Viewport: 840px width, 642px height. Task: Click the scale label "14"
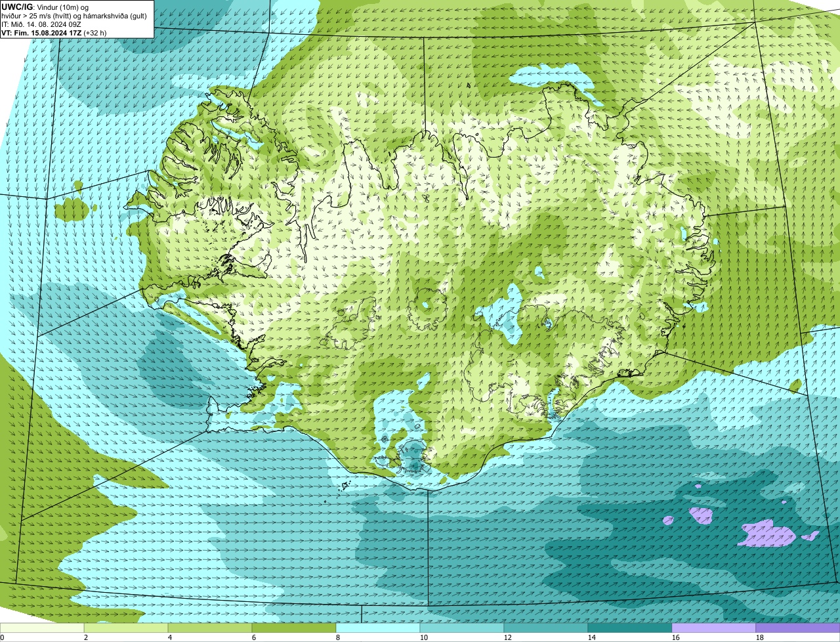point(592,637)
